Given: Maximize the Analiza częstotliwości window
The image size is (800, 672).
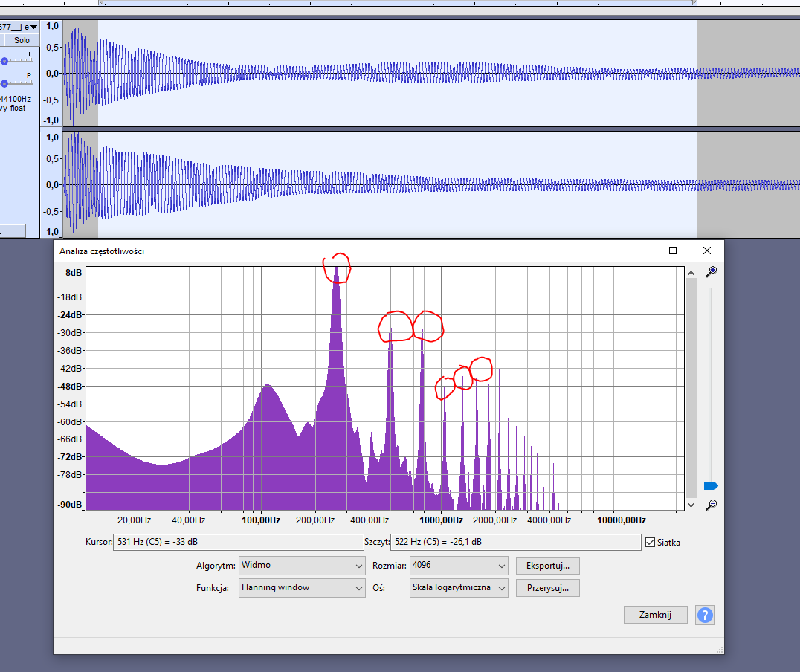Looking at the screenshot, I should (673, 251).
